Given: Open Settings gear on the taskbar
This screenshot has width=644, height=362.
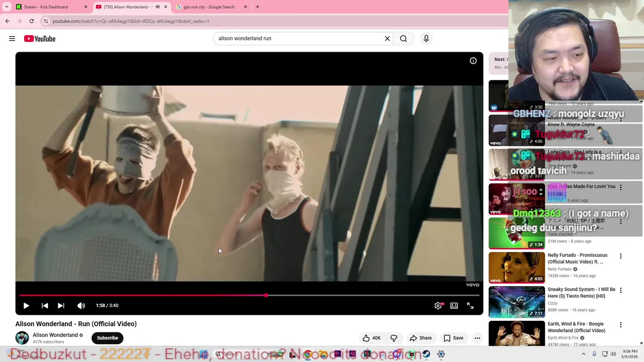Looking at the screenshot, I should point(441,354).
